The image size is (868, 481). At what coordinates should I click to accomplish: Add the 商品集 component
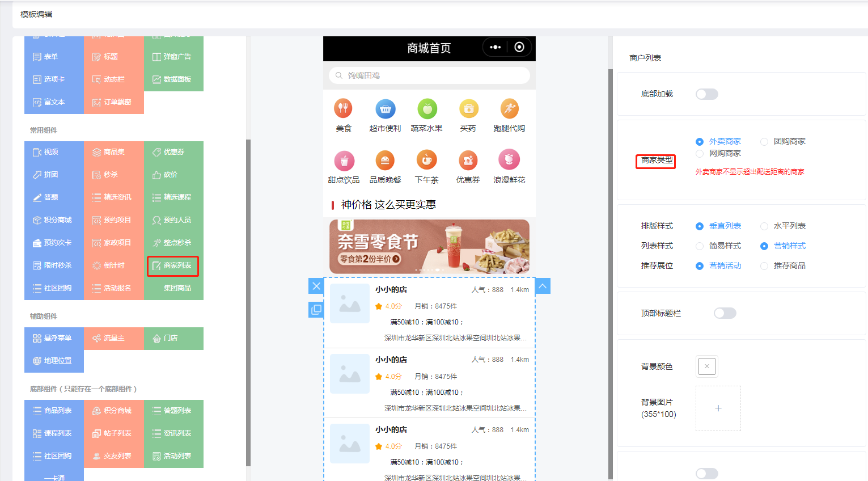click(113, 152)
